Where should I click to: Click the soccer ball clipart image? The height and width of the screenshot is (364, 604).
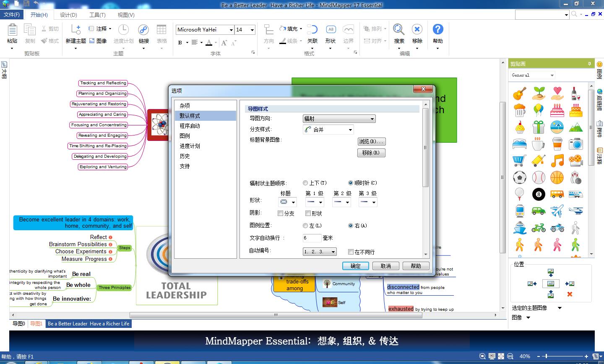click(519, 177)
